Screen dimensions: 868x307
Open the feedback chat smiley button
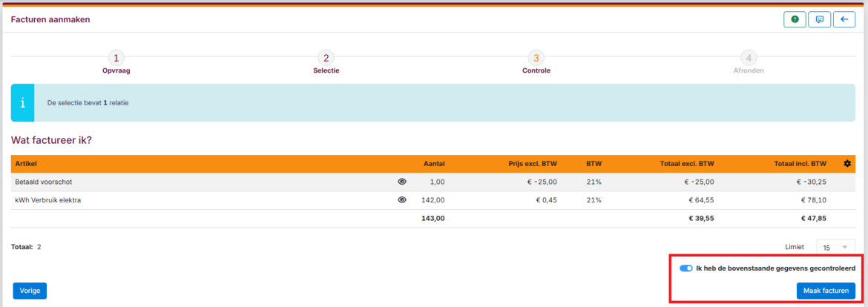click(819, 19)
